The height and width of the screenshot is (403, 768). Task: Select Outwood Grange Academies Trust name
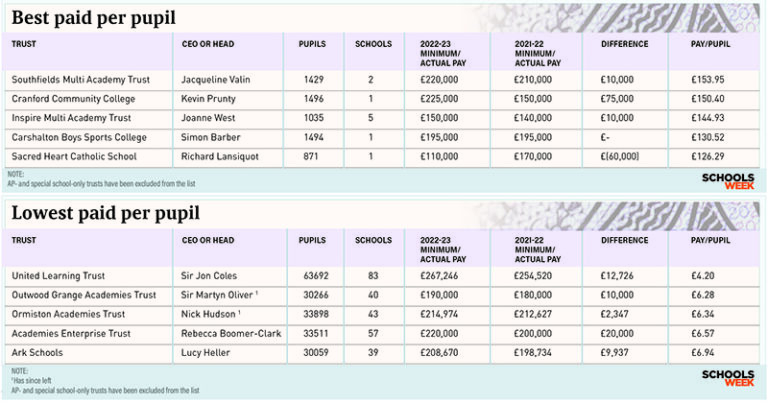tap(84, 295)
